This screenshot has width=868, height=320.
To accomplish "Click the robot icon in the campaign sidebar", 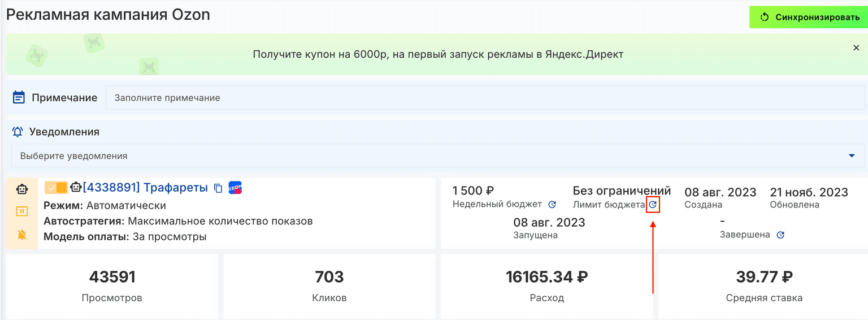I will click(22, 189).
